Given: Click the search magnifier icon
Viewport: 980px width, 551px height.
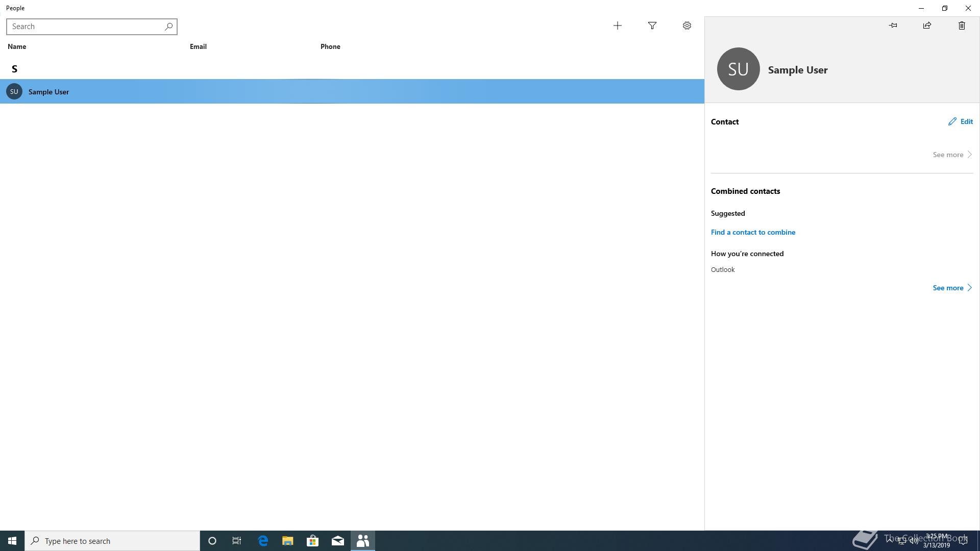Looking at the screenshot, I should 168,27.
